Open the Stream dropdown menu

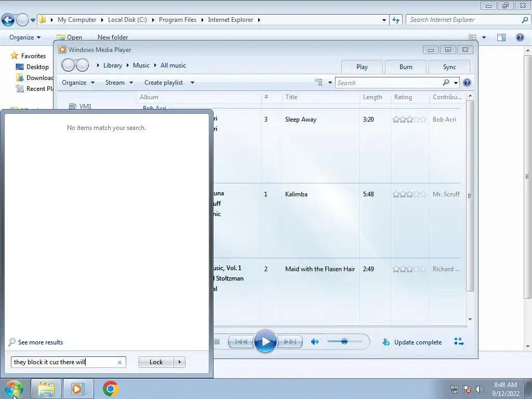119,83
